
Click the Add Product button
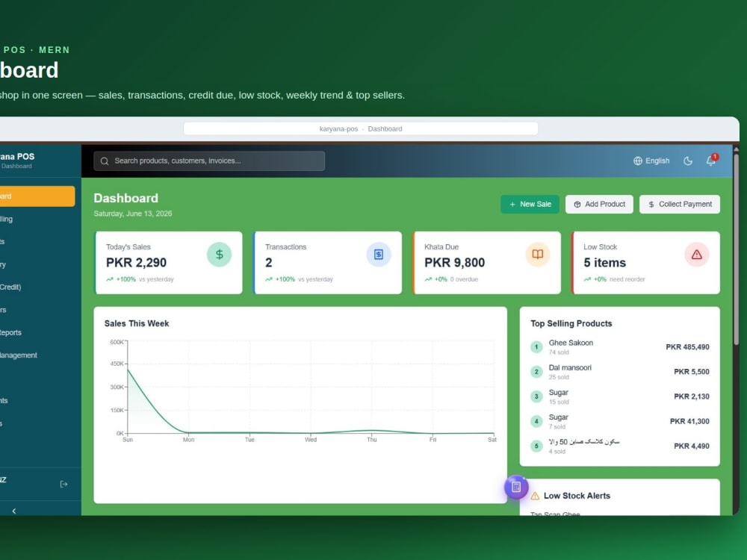pyautogui.click(x=599, y=205)
